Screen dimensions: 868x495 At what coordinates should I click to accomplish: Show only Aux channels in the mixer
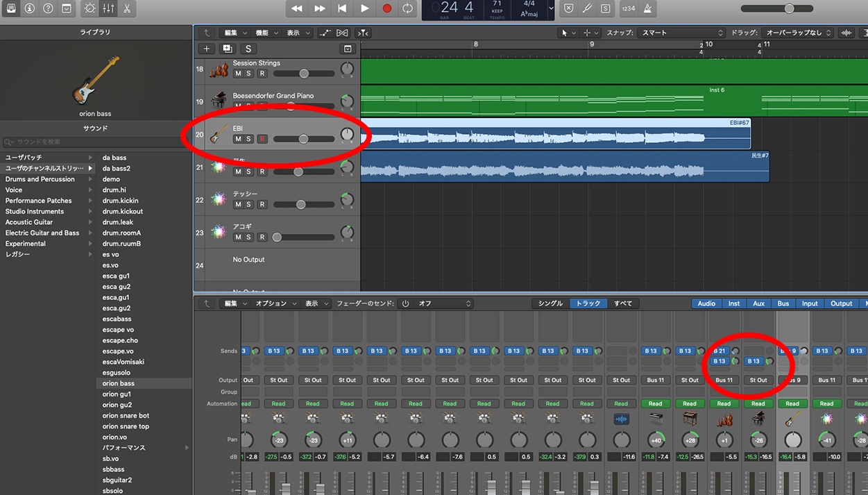pyautogui.click(x=758, y=303)
